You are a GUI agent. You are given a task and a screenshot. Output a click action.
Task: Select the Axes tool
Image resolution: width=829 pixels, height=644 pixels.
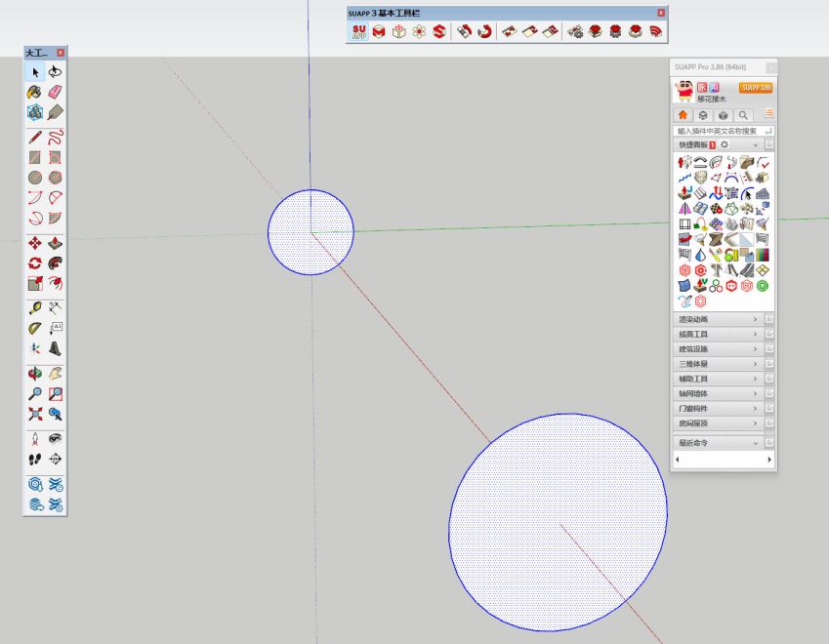pos(35,348)
